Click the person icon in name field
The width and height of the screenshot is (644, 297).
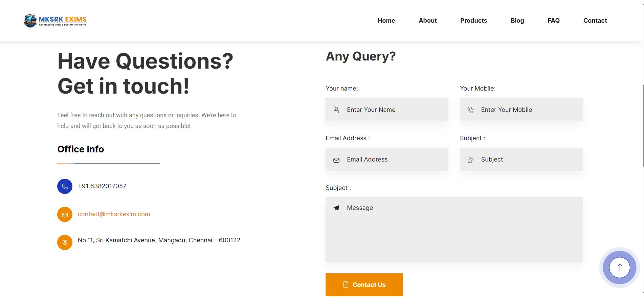336,110
